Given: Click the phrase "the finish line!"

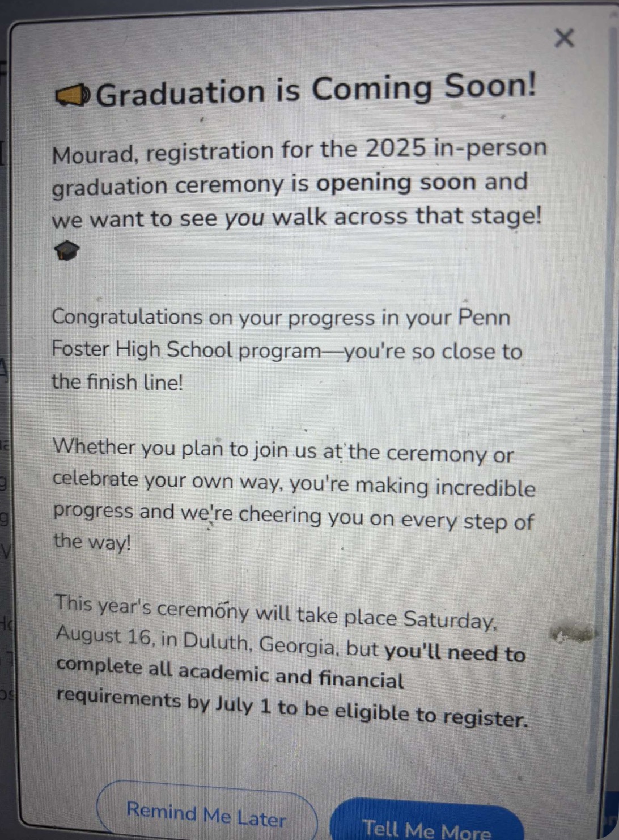Looking at the screenshot, I should 117,382.
